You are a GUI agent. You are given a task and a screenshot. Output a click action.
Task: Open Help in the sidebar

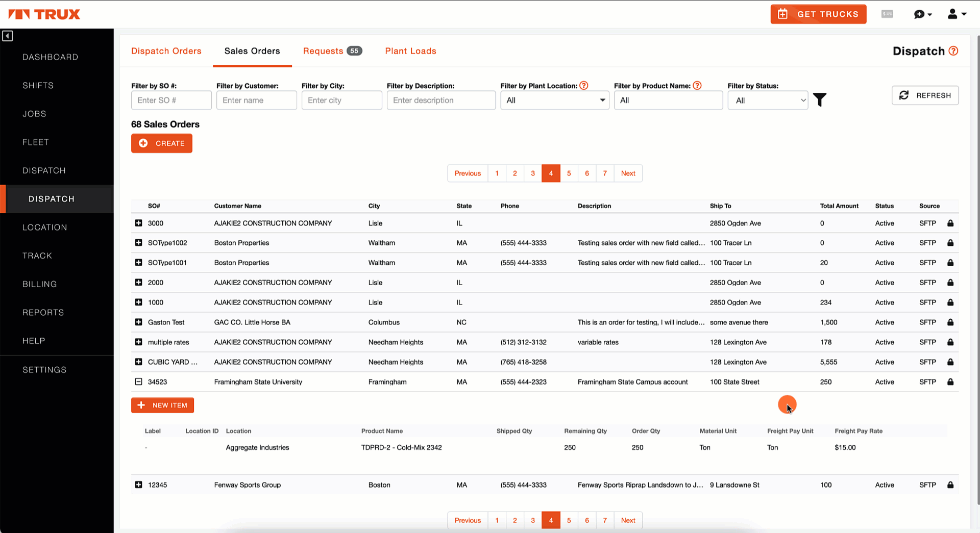click(x=34, y=341)
